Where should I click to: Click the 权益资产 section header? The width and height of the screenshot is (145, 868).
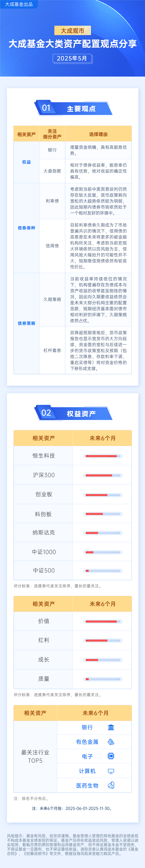click(81, 414)
